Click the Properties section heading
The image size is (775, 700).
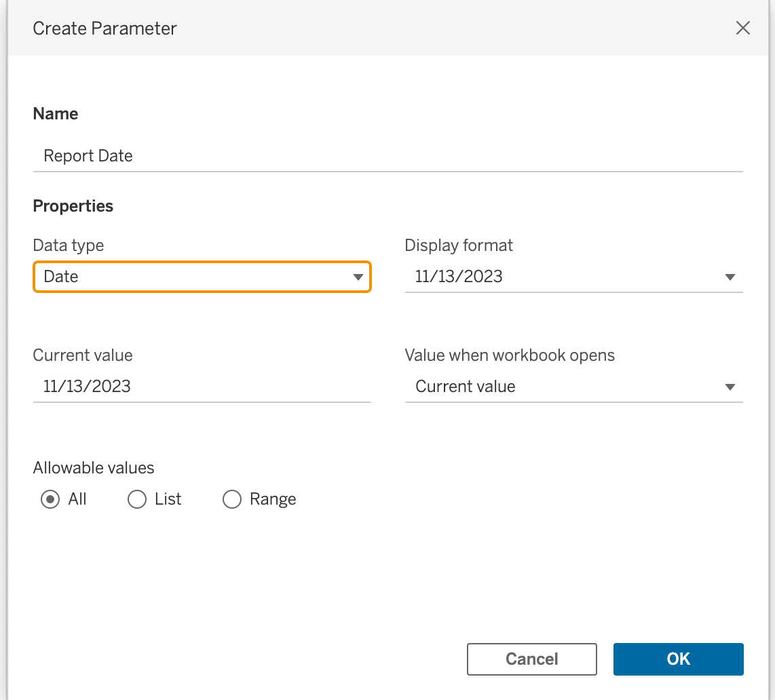(73, 206)
